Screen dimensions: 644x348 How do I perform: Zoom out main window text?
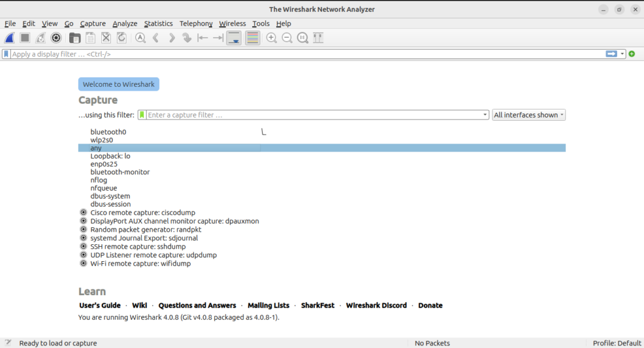click(x=287, y=38)
